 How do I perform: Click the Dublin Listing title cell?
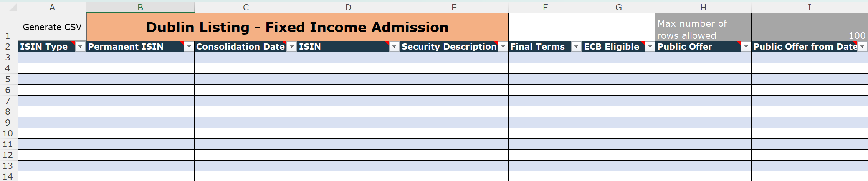297,27
